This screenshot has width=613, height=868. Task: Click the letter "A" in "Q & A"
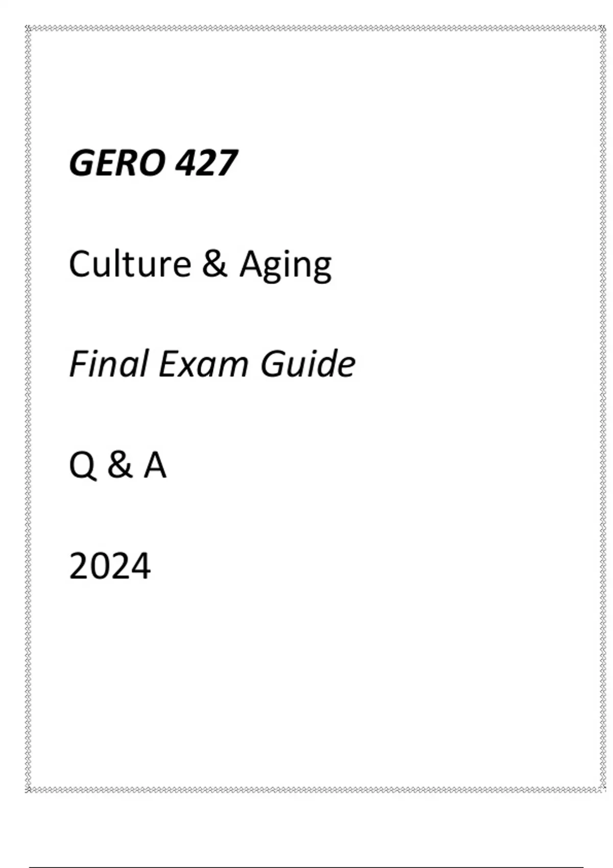[155, 465]
